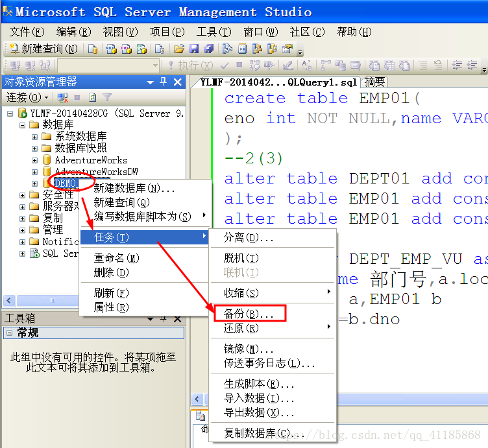Click the Open File folder icon

(178, 49)
